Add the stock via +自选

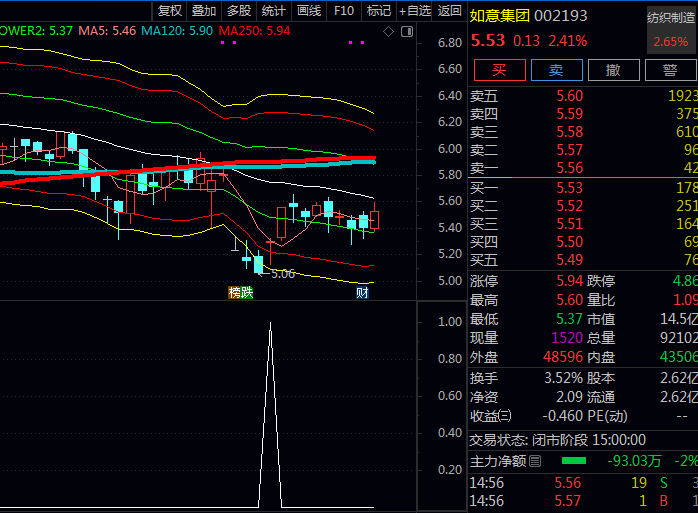click(x=415, y=10)
